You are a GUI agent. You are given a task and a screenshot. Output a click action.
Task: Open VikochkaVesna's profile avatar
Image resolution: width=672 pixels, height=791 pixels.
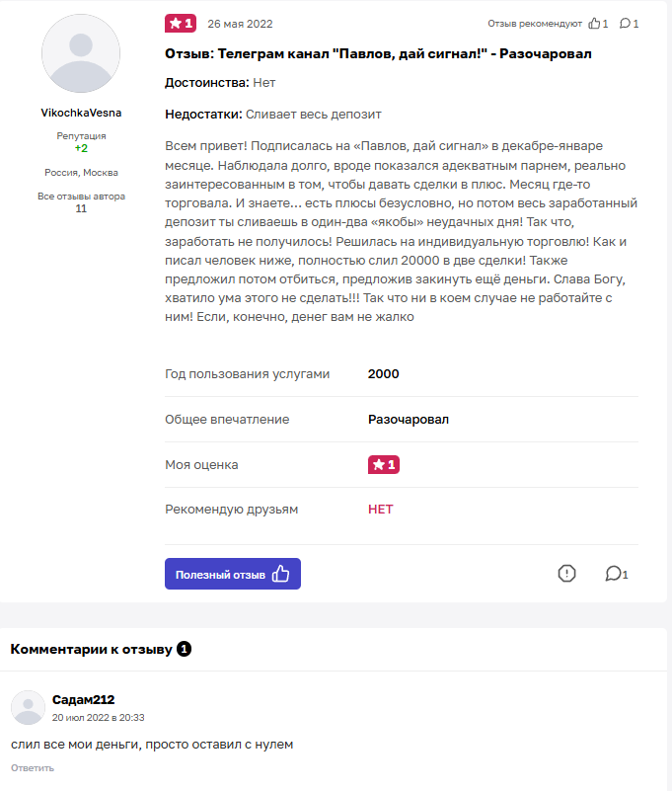point(81,53)
